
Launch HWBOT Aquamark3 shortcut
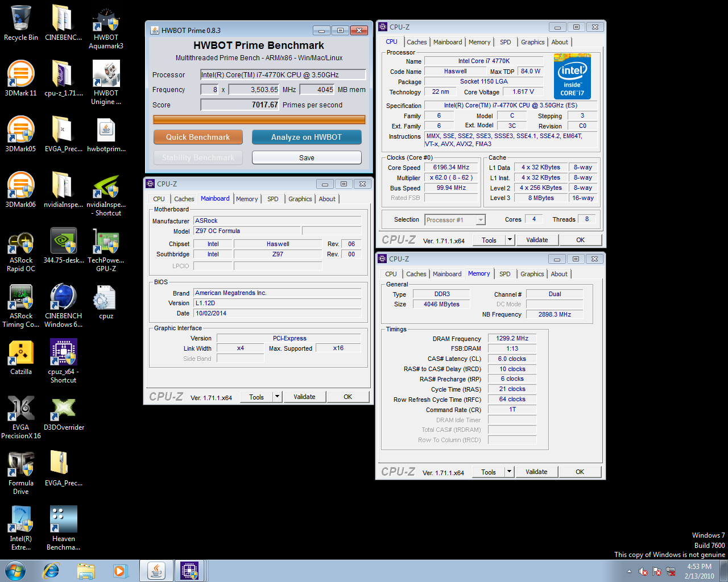tap(106, 28)
